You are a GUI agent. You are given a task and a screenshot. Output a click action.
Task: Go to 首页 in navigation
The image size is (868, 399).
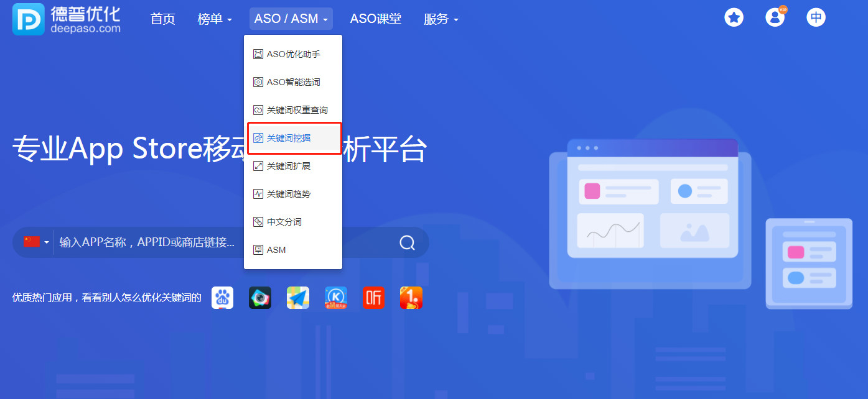point(163,19)
